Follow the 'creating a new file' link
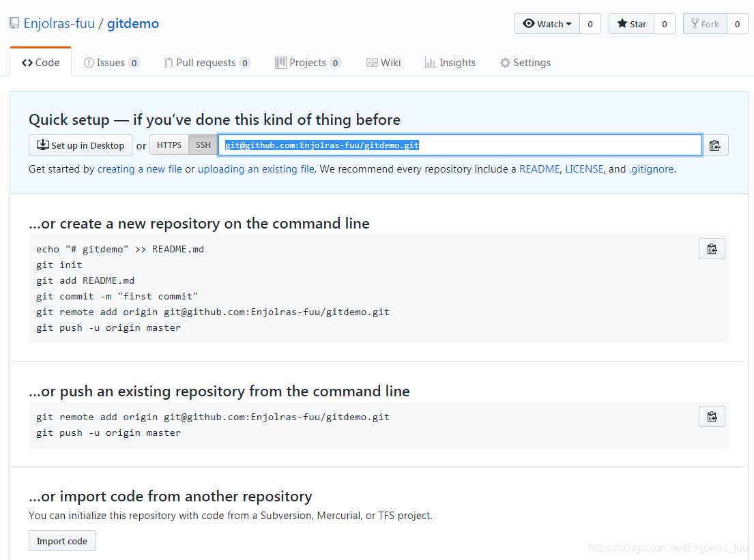754x560 pixels. [139, 169]
